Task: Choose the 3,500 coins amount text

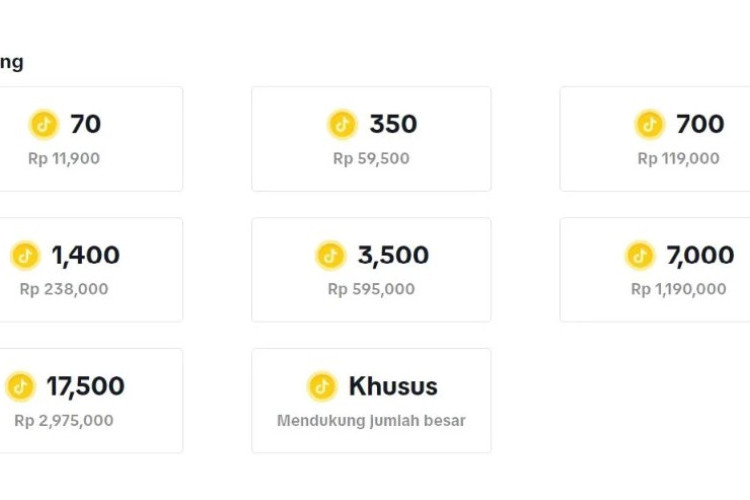Action: click(394, 255)
